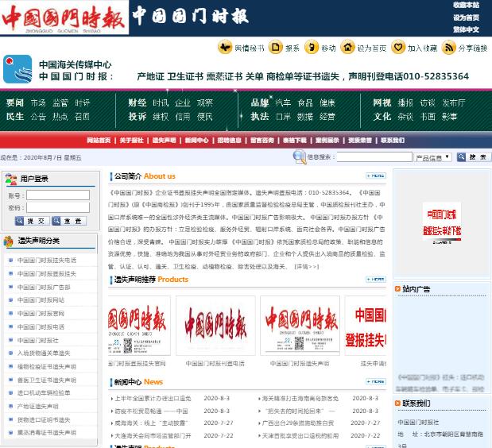Open 招聘信息 in the red nav bar
This screenshot has width=492, height=448.
(x=230, y=140)
